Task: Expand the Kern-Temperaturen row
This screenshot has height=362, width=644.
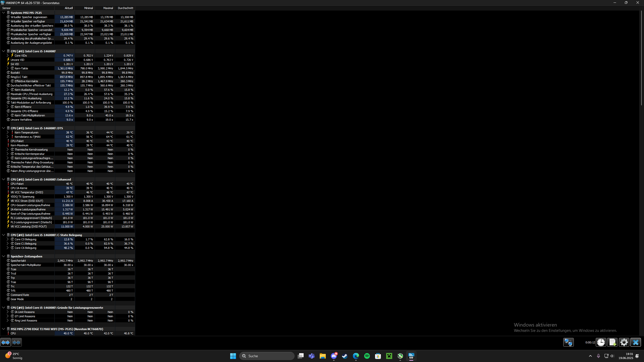Action: pyautogui.click(x=8, y=132)
